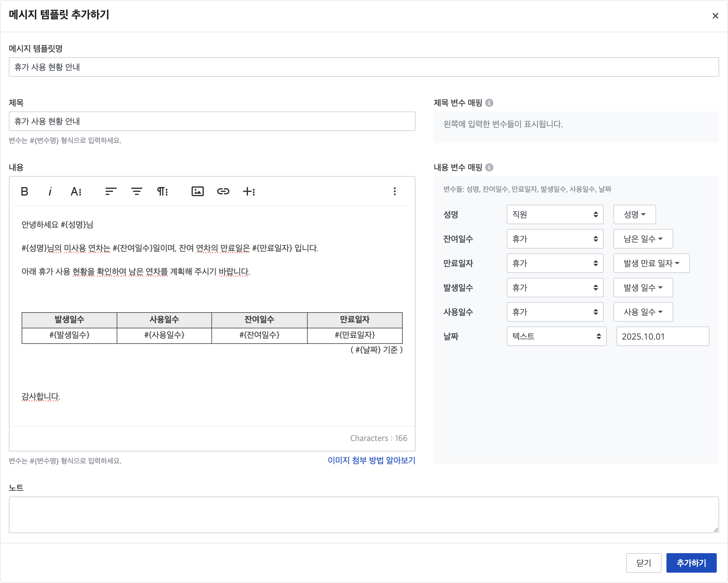Screen dimensions: 728x583
Task: Click the '( #{날짜} 기준 )' text
Action: pos(376,350)
